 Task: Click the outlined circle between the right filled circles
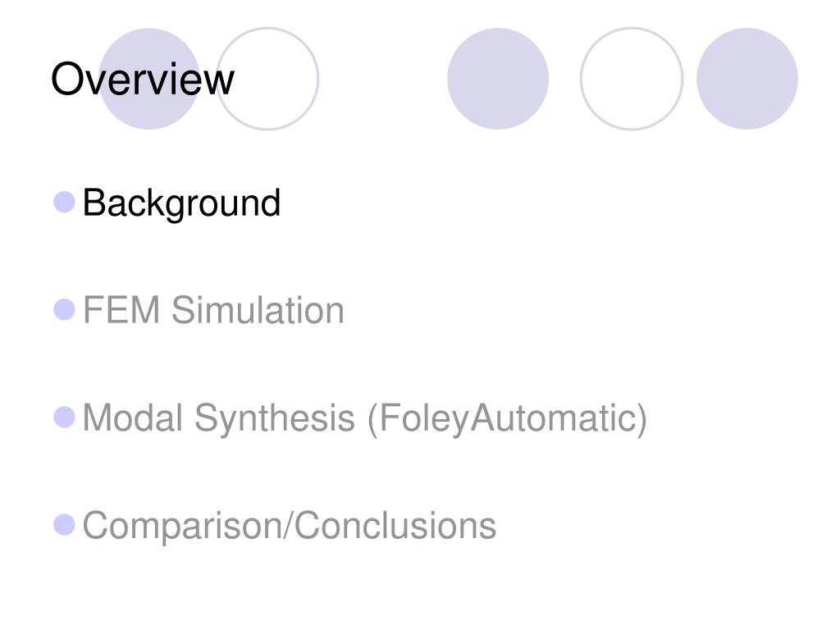pos(632,79)
